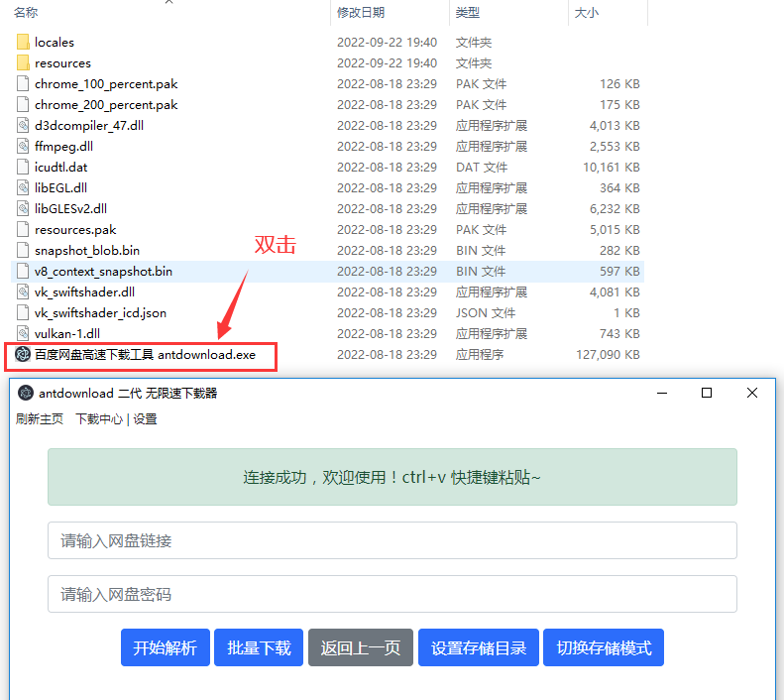The height and width of the screenshot is (700, 784).
Task: Click the vk_swiftshader.dll file icon
Action: click(x=23, y=292)
